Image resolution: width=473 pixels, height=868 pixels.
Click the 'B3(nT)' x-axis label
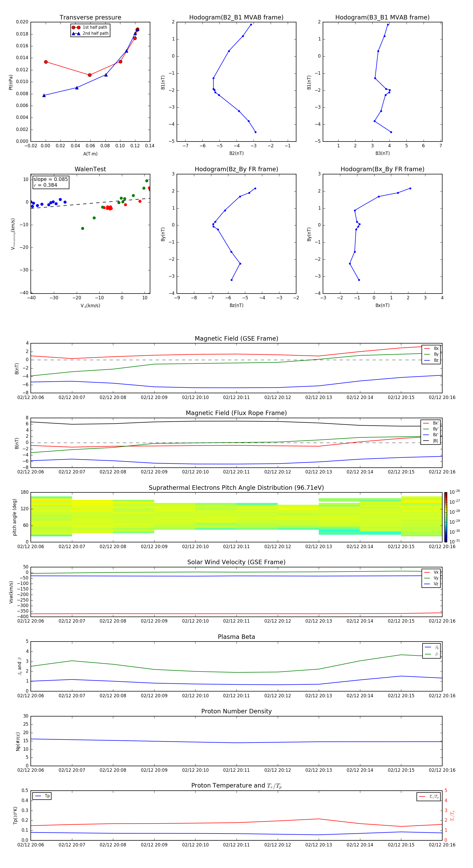382,153
